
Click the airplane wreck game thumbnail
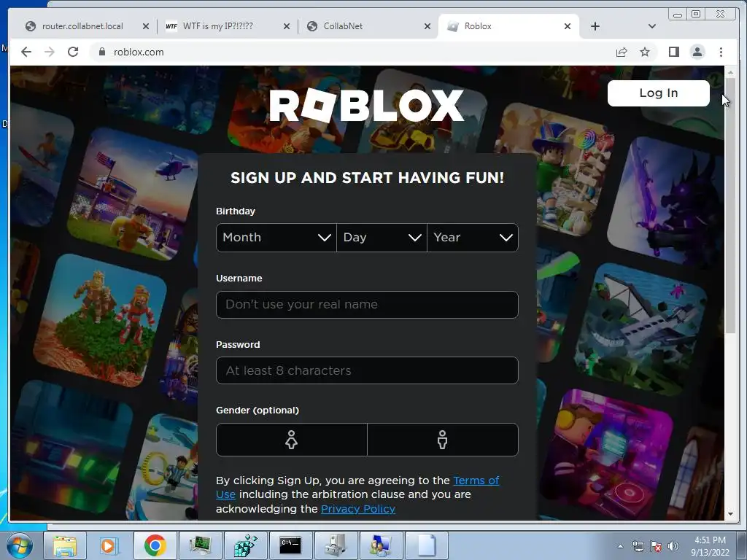(640, 330)
